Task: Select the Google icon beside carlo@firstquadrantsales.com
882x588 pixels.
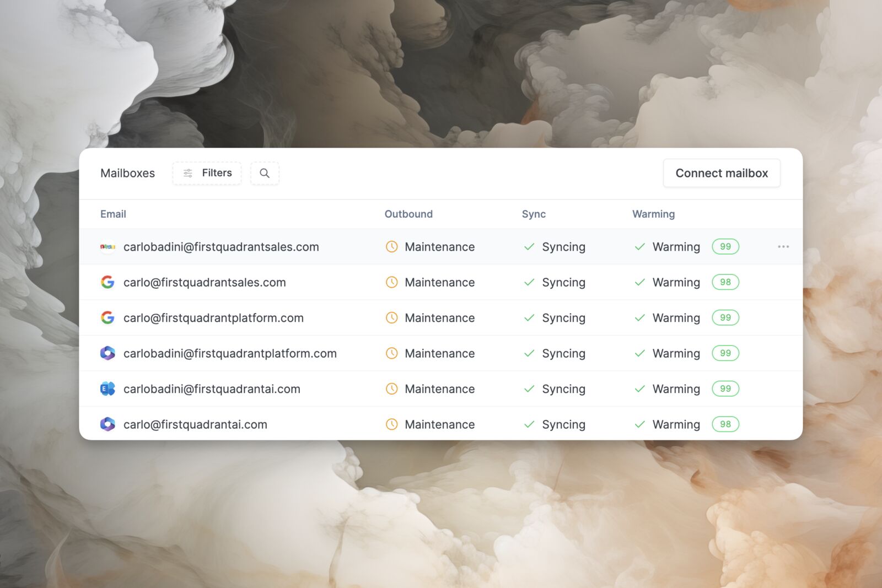Action: (108, 282)
